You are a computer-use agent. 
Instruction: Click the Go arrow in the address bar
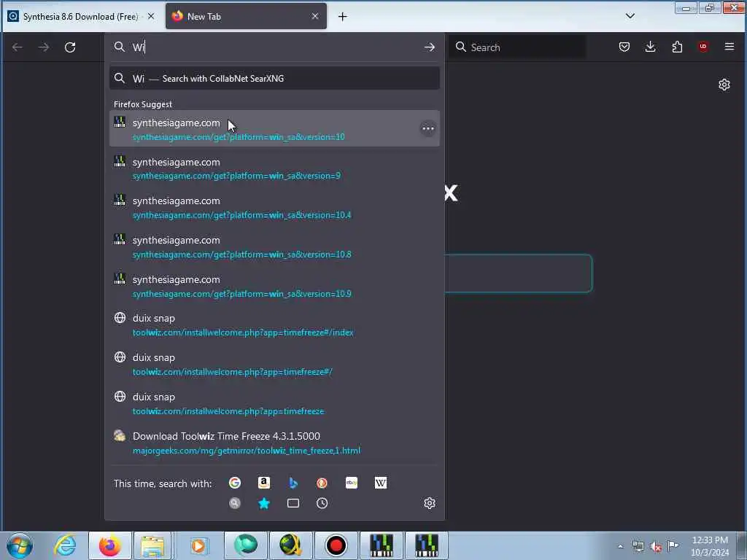(x=429, y=47)
